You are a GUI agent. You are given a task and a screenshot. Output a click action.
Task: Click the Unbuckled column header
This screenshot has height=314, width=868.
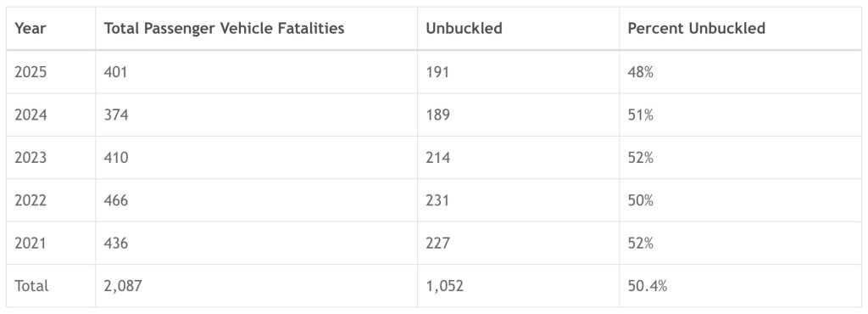click(x=464, y=28)
